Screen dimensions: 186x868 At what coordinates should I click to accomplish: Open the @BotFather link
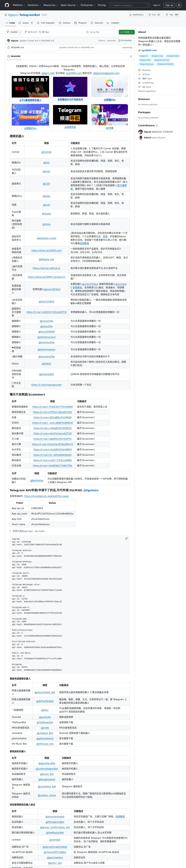(x=37, y=480)
